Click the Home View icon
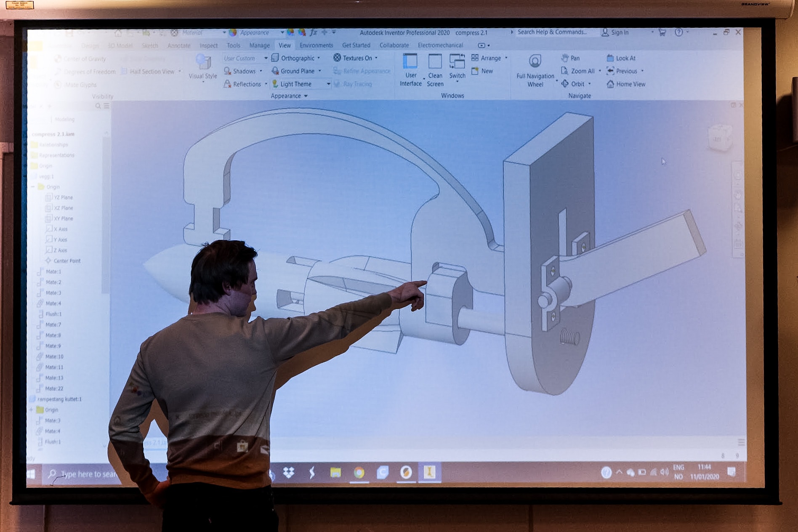The height and width of the screenshot is (532, 798). pos(610,84)
